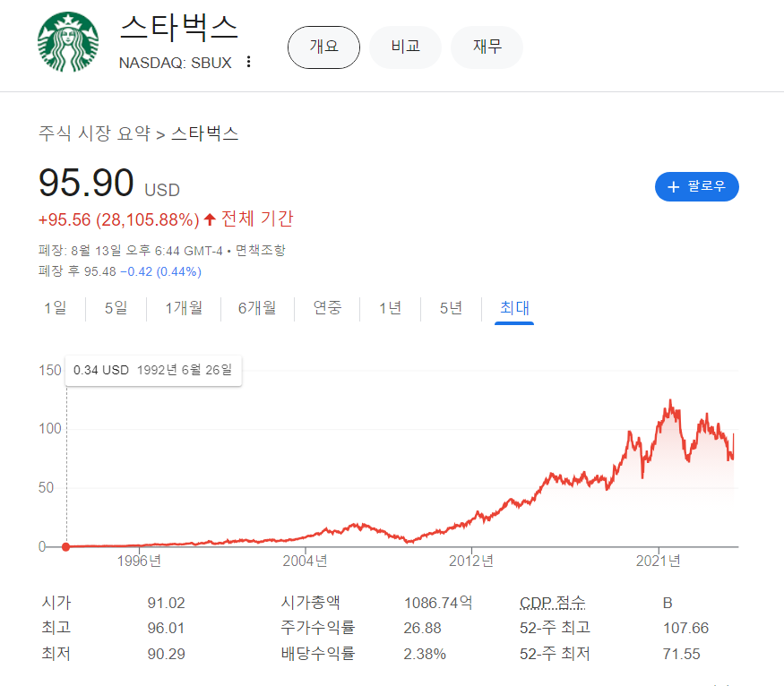Select the 개요 overview tab
The image size is (784, 686).
pos(323,47)
